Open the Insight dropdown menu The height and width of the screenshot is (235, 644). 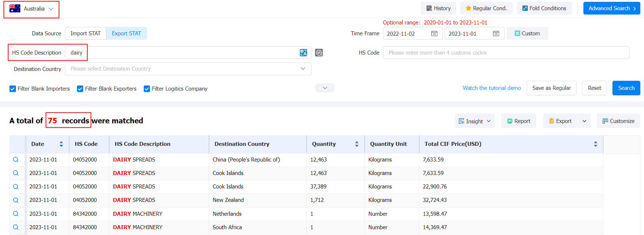pos(475,121)
